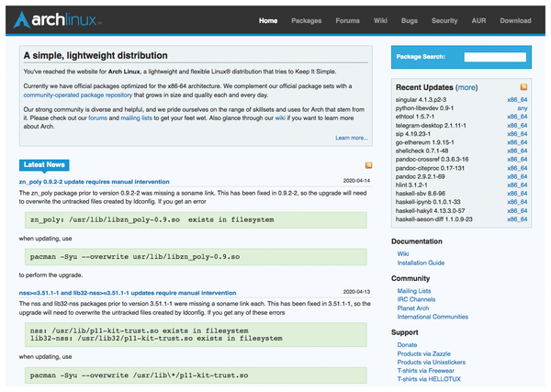Open go-ethereum 1.9.15-1 package
Viewport: 551px width, 392px height.
[424, 142]
